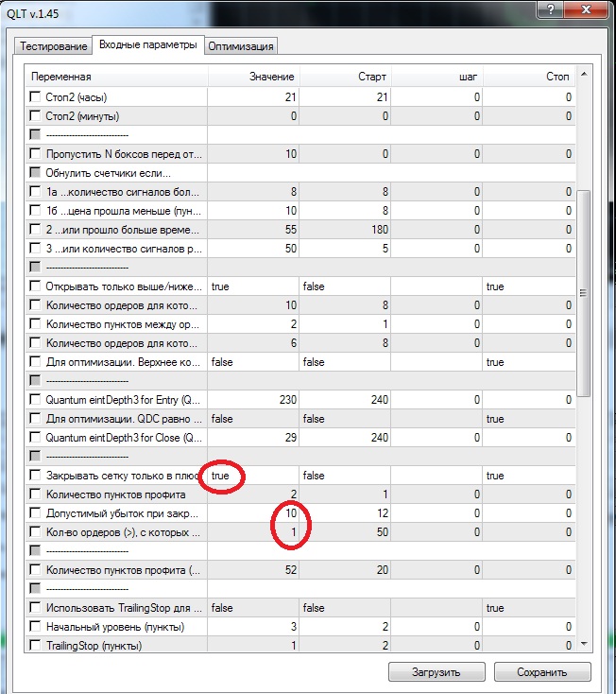The height and width of the screenshot is (694, 616).
Task: Check Использовать TrailingStop checkbox
Action: click(x=35, y=608)
